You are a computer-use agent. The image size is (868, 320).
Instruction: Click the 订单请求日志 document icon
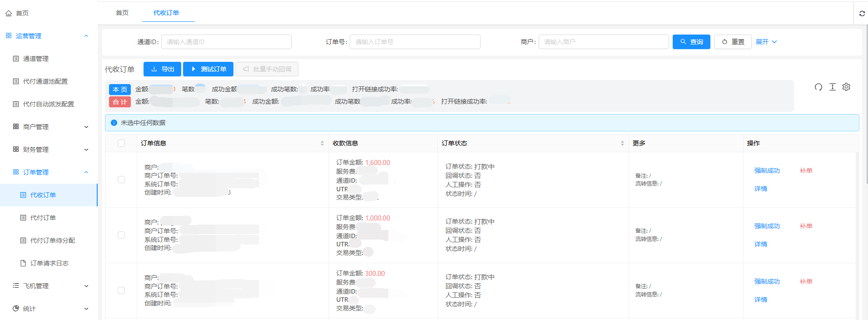point(23,263)
